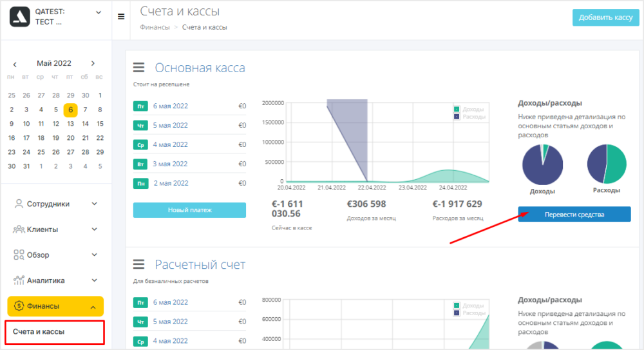
Task: Click the Обзор grid icon
Action: [x=19, y=255]
